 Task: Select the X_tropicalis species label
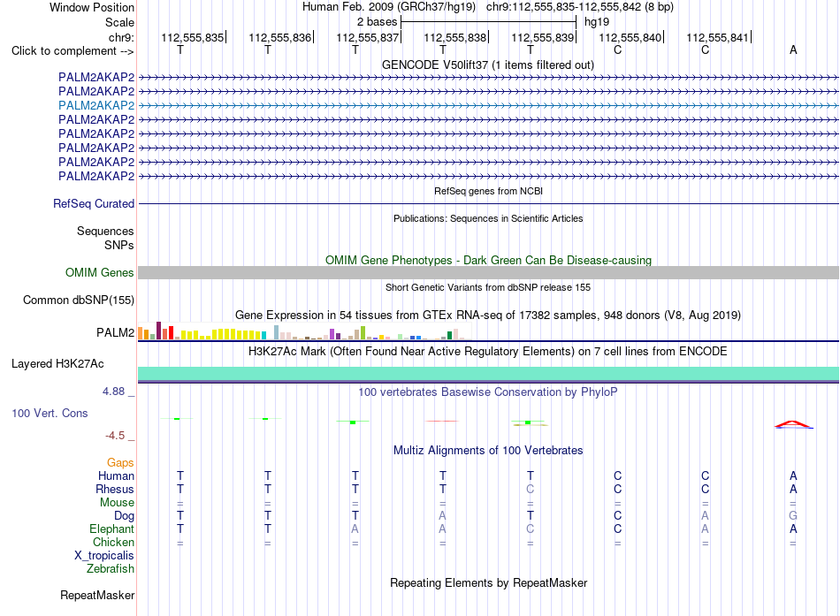click(104, 556)
